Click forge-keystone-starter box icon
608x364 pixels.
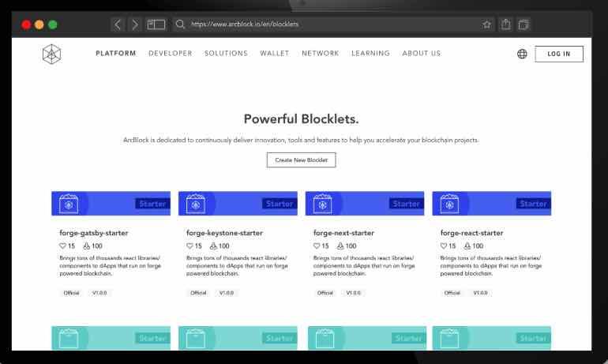(x=196, y=204)
